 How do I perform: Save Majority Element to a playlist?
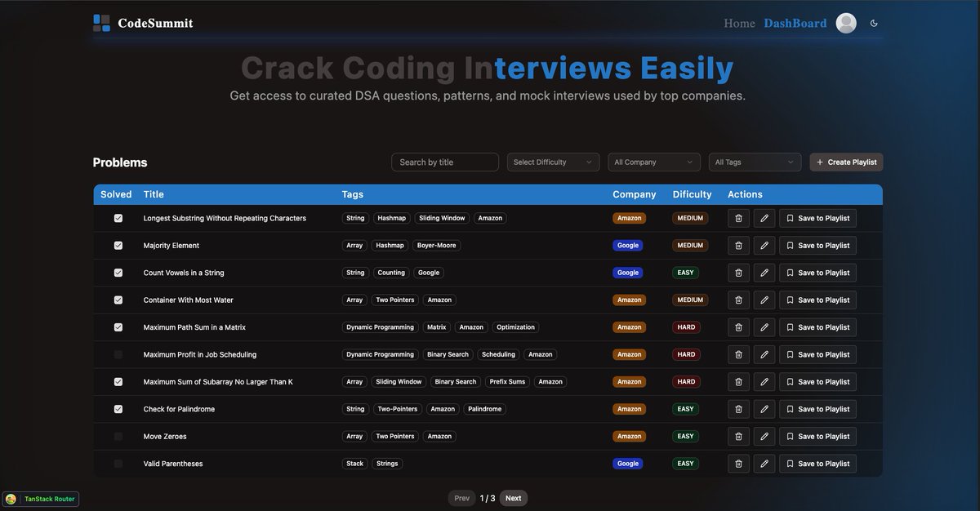point(817,246)
